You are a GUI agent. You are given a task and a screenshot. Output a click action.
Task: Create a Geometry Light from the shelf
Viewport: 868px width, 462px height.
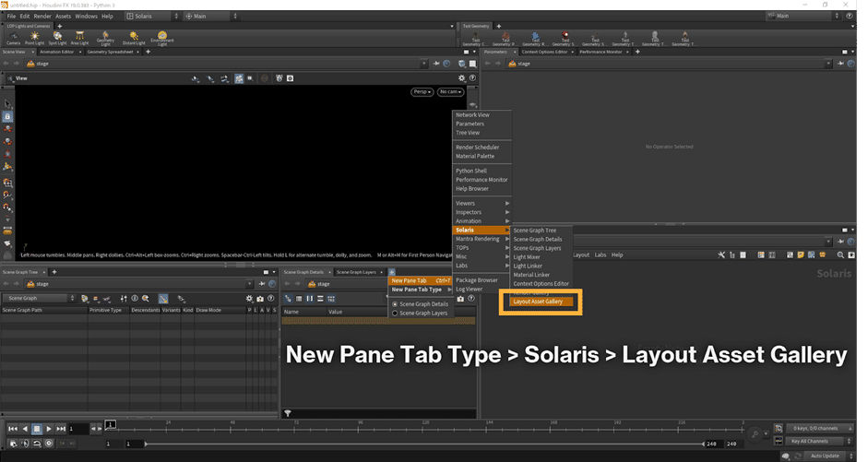click(x=105, y=38)
